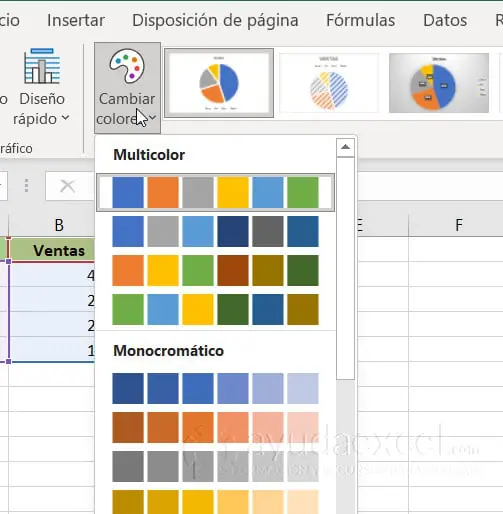503x514 pixels.
Task: Choose the blue Monocromático palette
Action: [215, 388]
